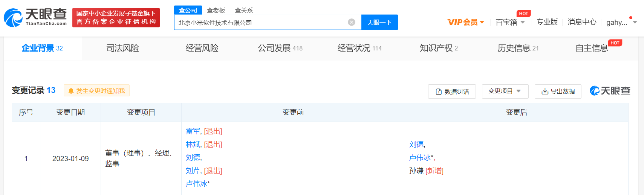Click 刘德 link in 变更后 column
The width and height of the screenshot is (644, 195).
[x=416, y=145]
